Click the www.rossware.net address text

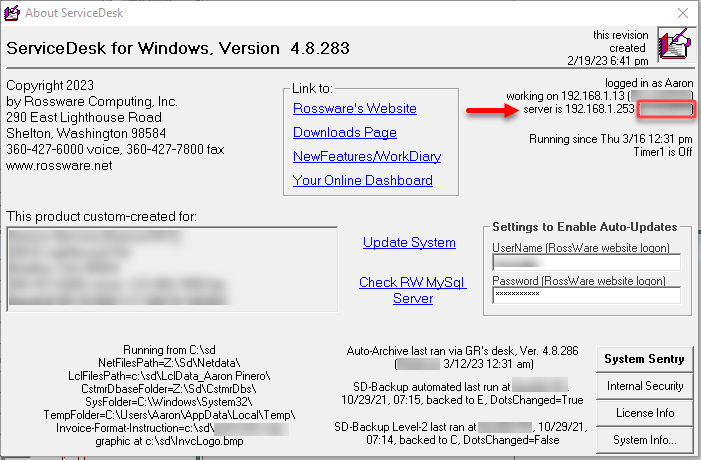[59, 166]
